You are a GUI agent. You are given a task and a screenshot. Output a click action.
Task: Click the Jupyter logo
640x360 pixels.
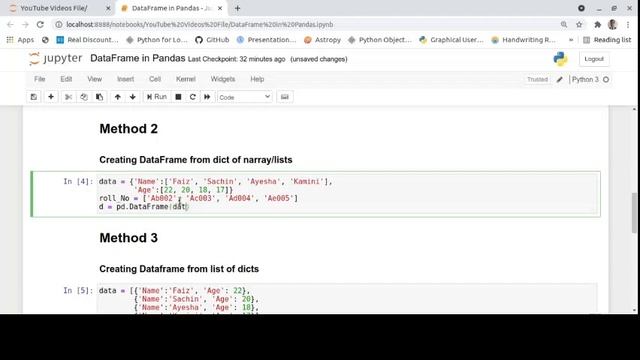coord(56,59)
